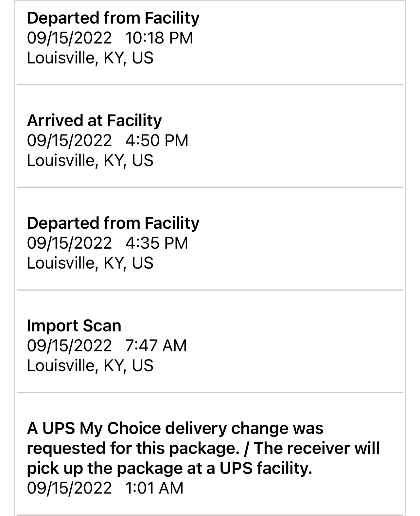Select the Arrived at Facility heading
The image size is (420, 516).
94,120
